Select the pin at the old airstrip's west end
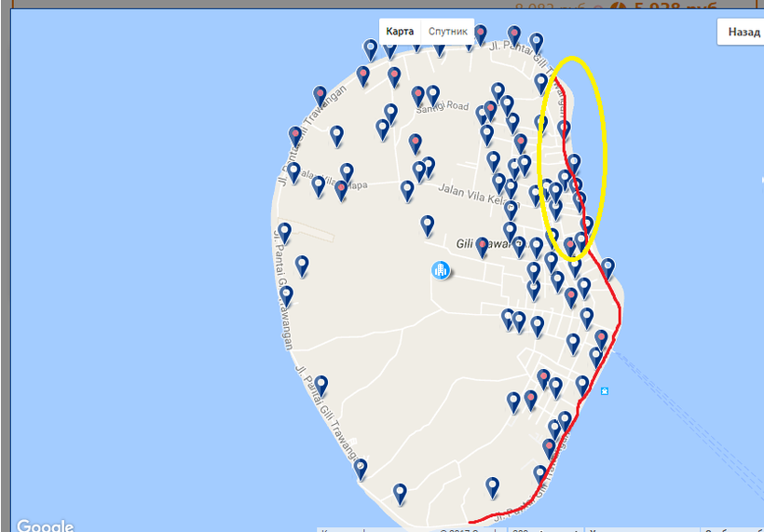 pyautogui.click(x=284, y=233)
